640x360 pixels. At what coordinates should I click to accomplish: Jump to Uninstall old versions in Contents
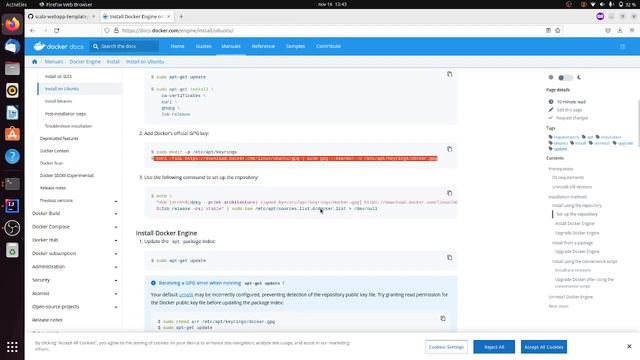coord(572,187)
